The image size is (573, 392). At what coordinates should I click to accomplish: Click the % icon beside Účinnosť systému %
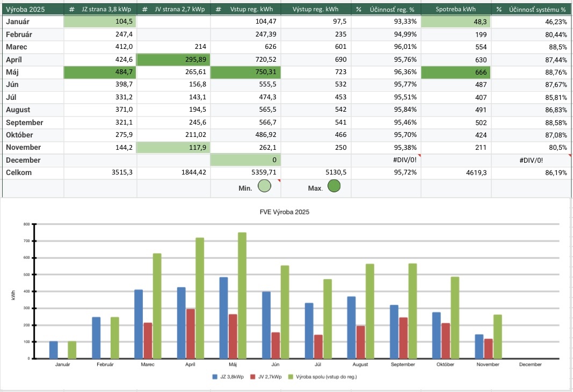(x=499, y=10)
